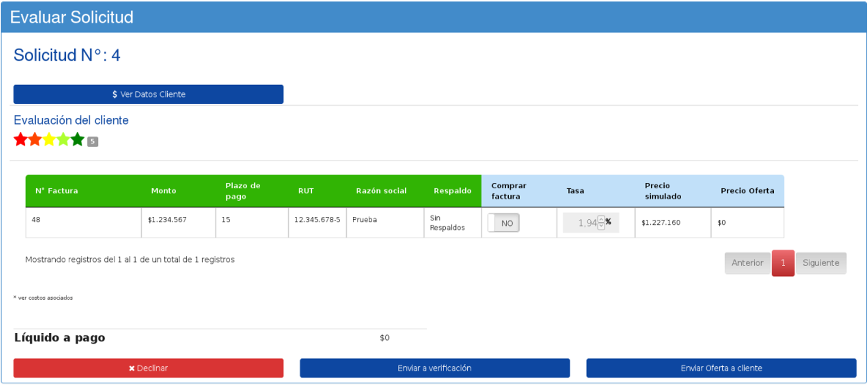Click Enviar a verificación button

435,368
